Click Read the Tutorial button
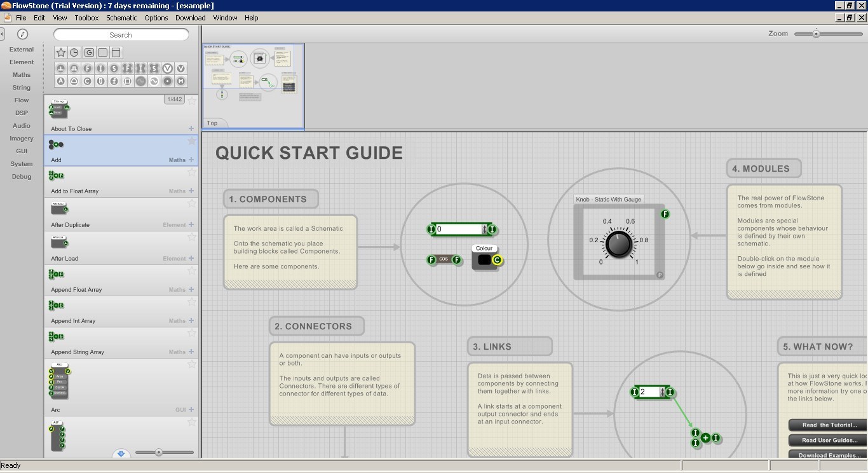Image resolution: width=868 pixels, height=473 pixels. (829, 425)
